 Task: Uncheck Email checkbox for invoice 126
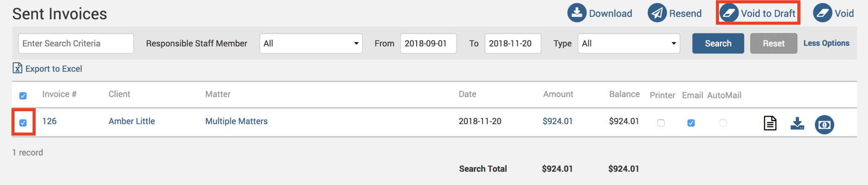[x=691, y=123]
